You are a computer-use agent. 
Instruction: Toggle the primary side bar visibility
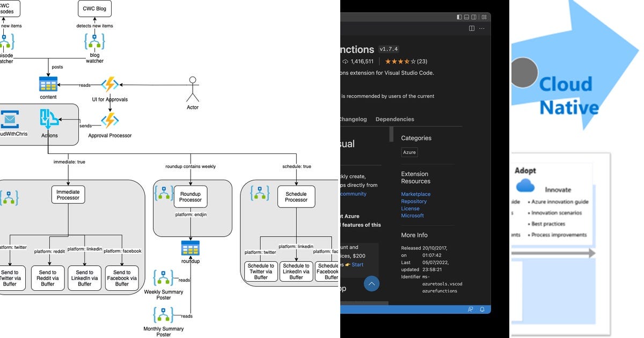pos(459,17)
